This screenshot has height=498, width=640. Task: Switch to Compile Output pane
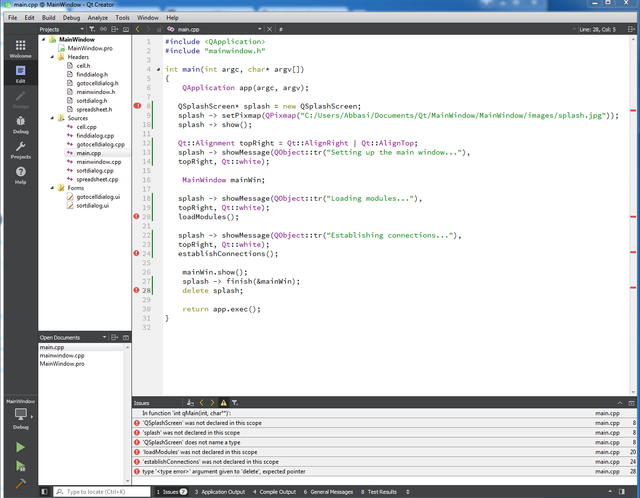(274, 491)
